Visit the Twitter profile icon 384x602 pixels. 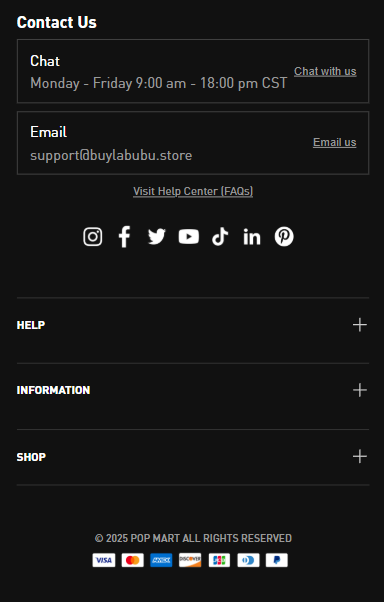pyautogui.click(x=157, y=236)
